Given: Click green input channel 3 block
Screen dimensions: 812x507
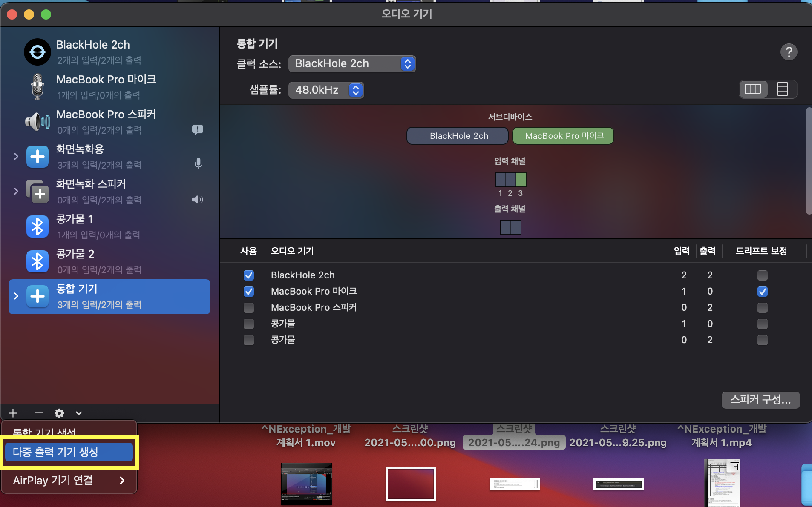Looking at the screenshot, I should [x=521, y=180].
